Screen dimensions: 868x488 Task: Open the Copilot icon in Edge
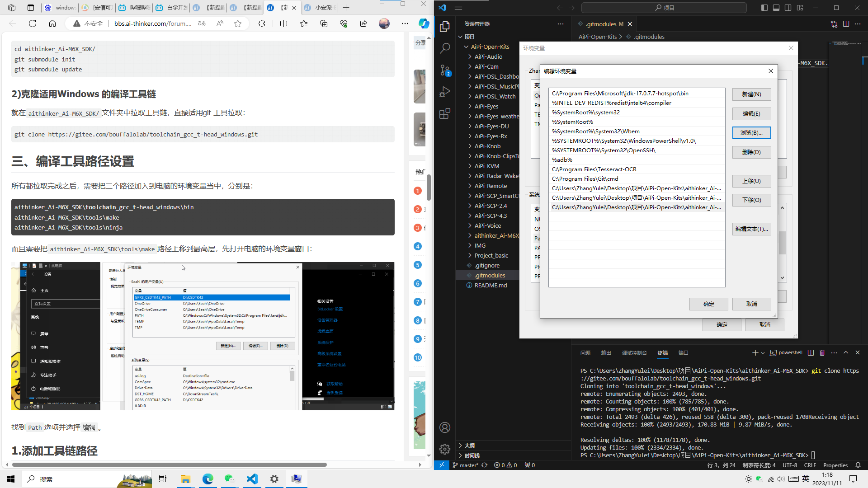[x=424, y=23]
